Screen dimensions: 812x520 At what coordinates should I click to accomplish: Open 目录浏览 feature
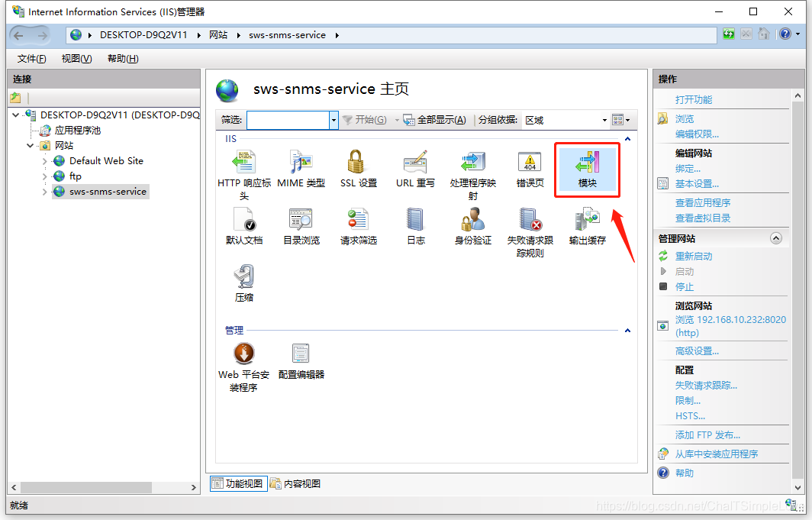(x=301, y=226)
